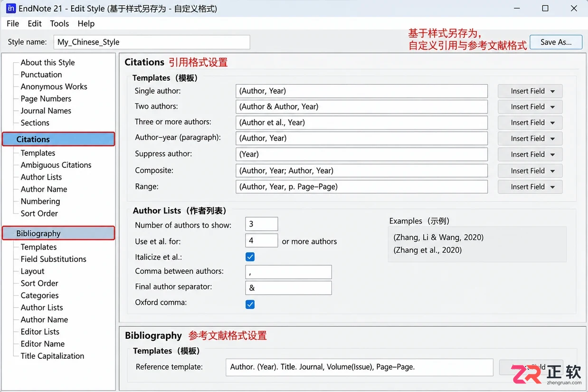Open Author Name under Bibliography
588x392 pixels.
pyautogui.click(x=44, y=320)
